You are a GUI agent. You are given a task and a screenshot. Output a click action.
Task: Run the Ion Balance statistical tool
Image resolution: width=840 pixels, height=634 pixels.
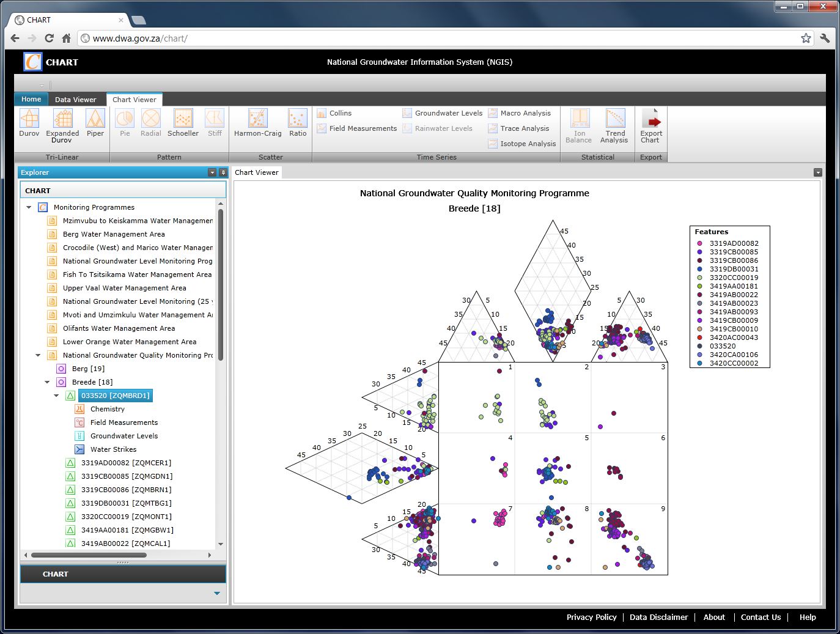579,126
